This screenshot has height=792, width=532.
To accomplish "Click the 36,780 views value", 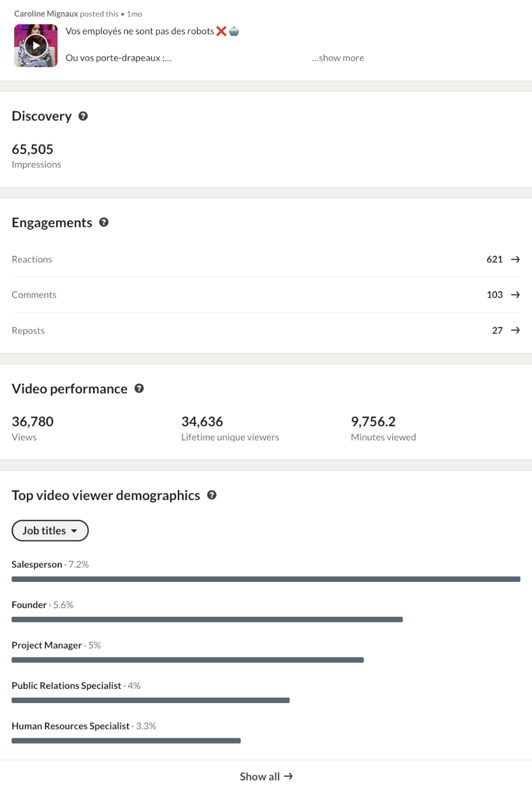I will tap(33, 422).
